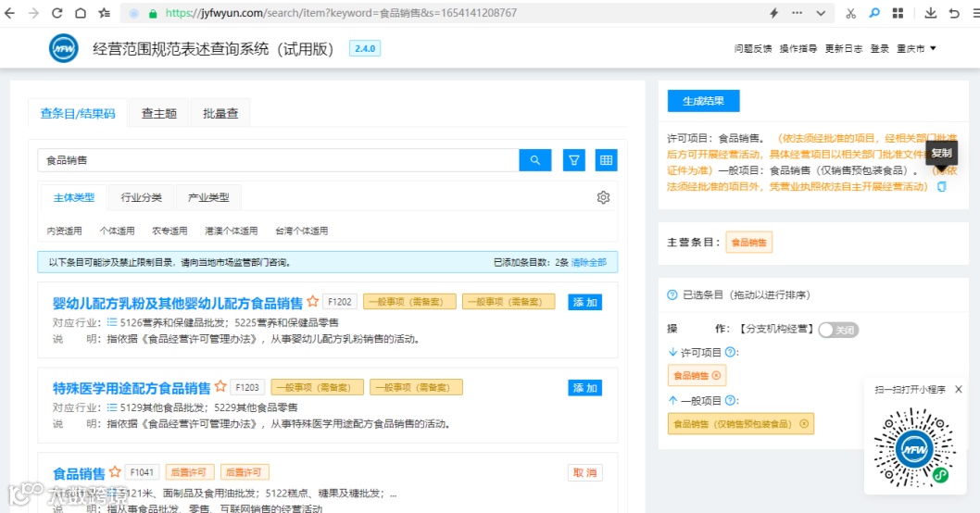Click the 生成结果 button
The width and height of the screenshot is (980, 513).
tap(703, 101)
